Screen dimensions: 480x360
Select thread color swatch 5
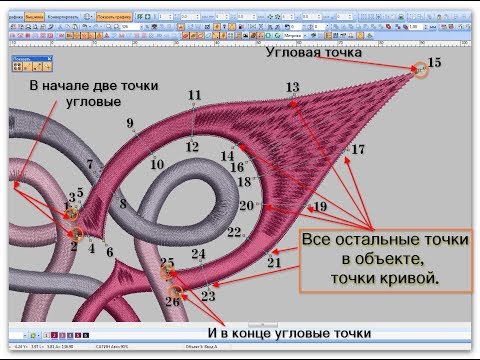click(x=78, y=335)
